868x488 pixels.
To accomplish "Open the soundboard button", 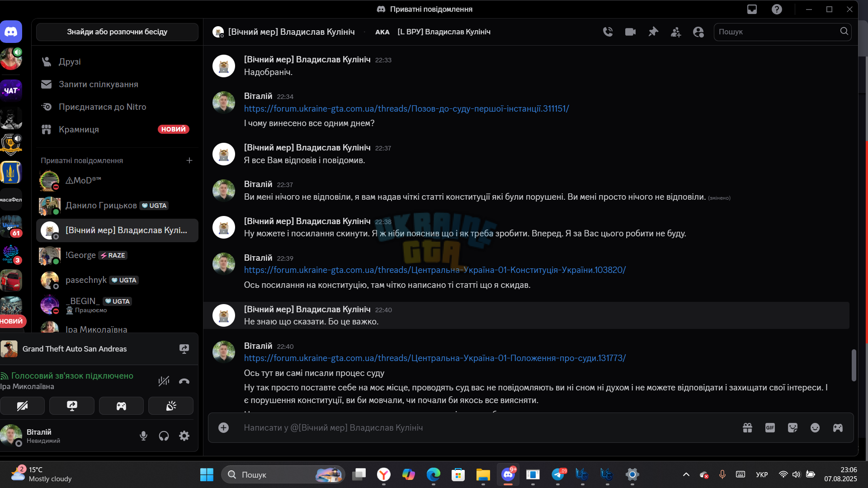I will click(171, 406).
